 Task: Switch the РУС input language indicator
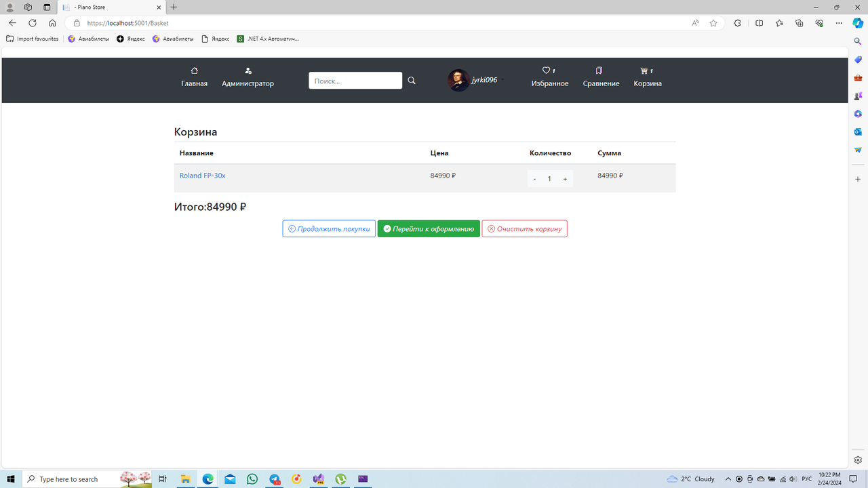[807, 479]
